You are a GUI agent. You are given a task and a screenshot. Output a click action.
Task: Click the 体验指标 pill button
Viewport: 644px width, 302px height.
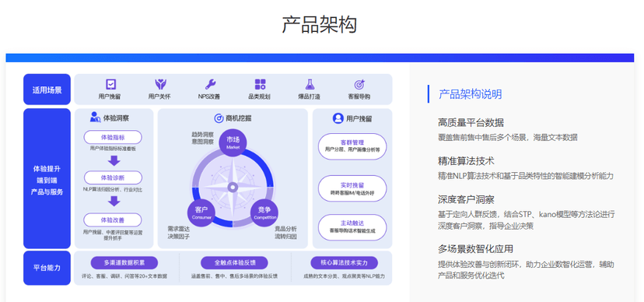click(x=113, y=137)
